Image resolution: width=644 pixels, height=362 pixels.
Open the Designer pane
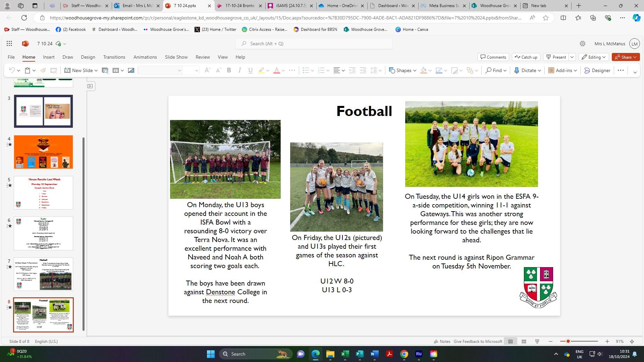click(597, 70)
